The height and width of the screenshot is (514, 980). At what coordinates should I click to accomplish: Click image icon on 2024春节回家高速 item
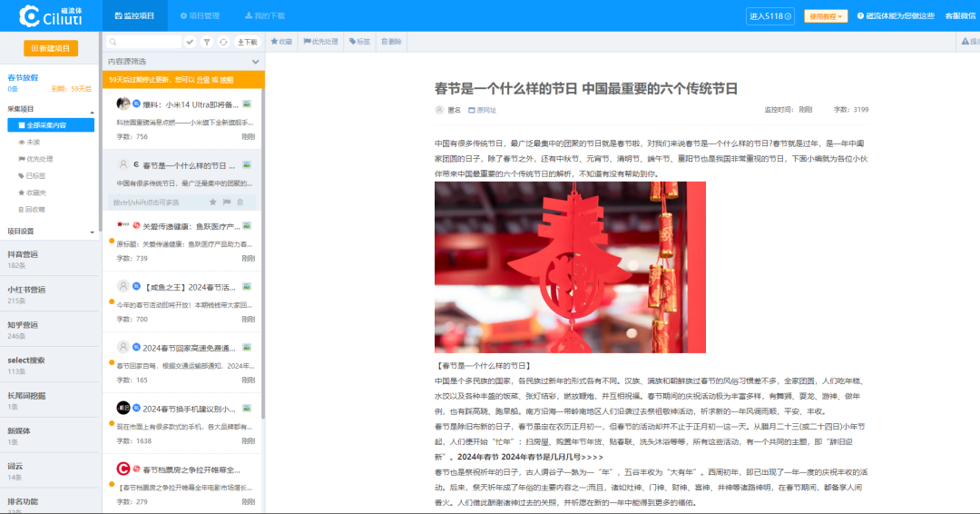click(247, 347)
